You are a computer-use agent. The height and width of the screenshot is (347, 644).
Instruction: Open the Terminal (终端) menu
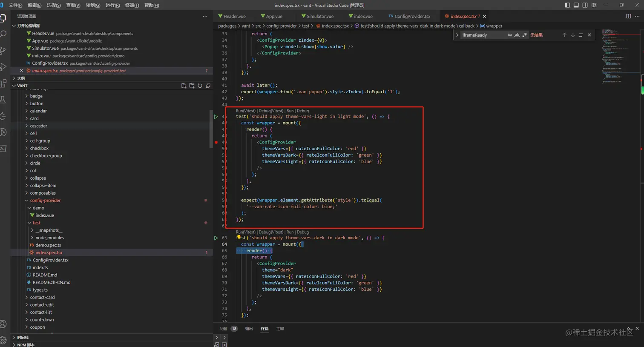(x=132, y=5)
